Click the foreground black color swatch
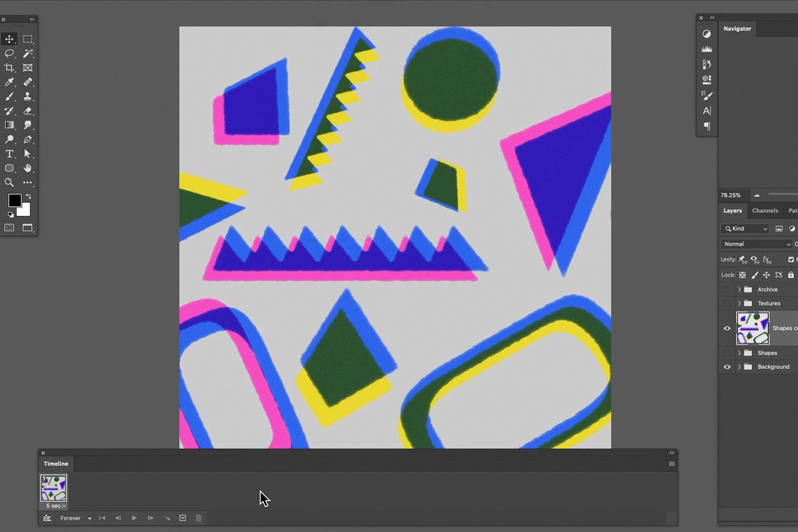Viewport: 798px width, 532px height. click(15, 200)
